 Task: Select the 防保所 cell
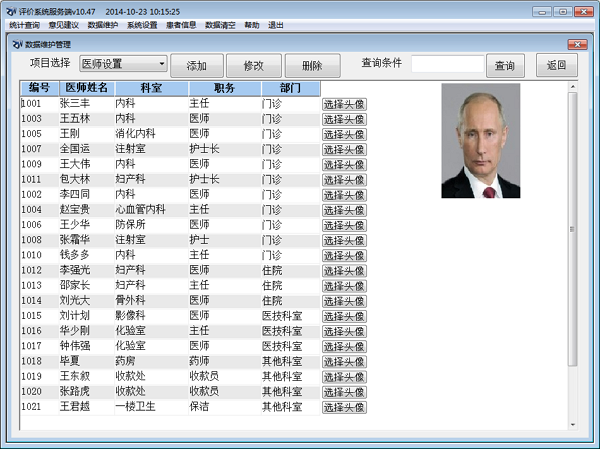[x=152, y=225]
